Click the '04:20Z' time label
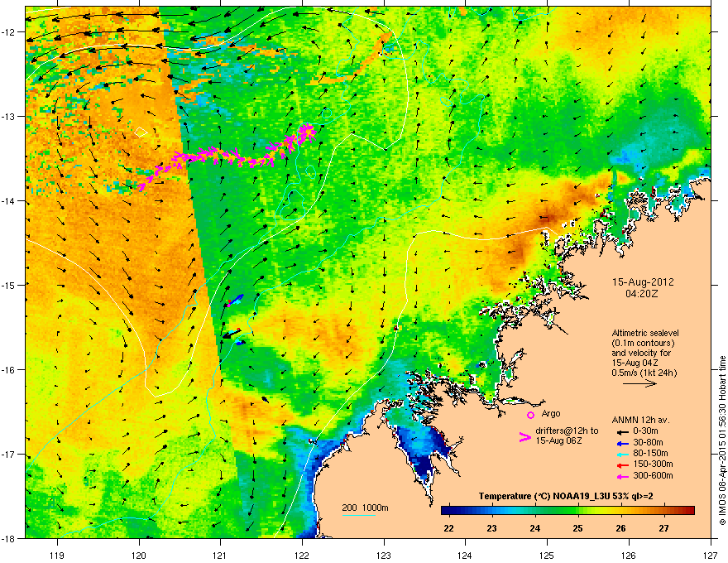Screen dimensions: 728x563 point(642,294)
